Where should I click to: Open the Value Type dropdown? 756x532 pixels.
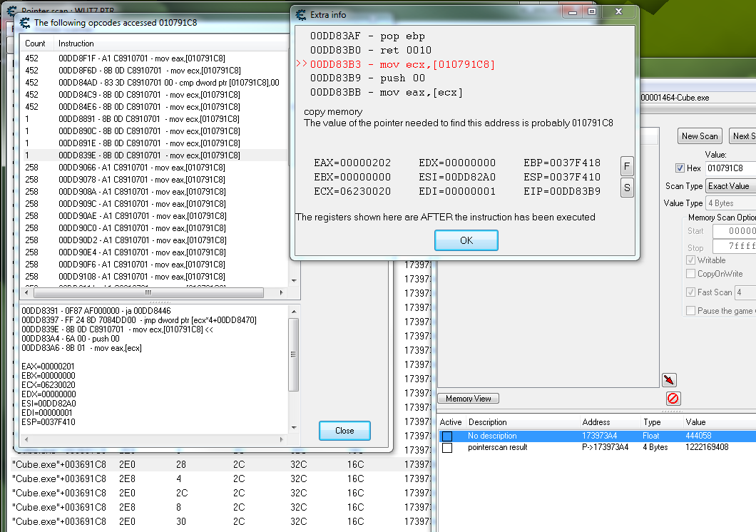click(730, 203)
